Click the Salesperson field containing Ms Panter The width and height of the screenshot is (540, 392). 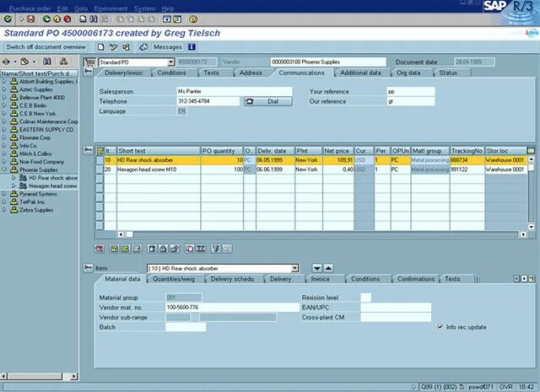(235, 91)
